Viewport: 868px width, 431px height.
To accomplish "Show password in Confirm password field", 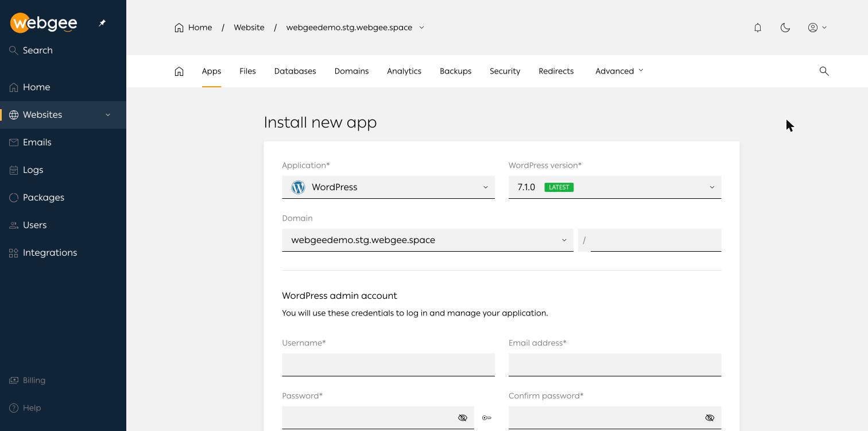I will [x=710, y=418].
